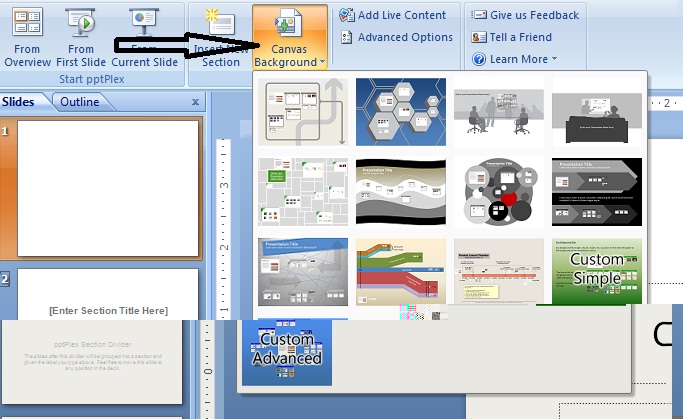The width and height of the screenshot is (683, 419).
Task: Select the pptPlex Section Divider slide
Action: pyautogui.click(x=92, y=362)
